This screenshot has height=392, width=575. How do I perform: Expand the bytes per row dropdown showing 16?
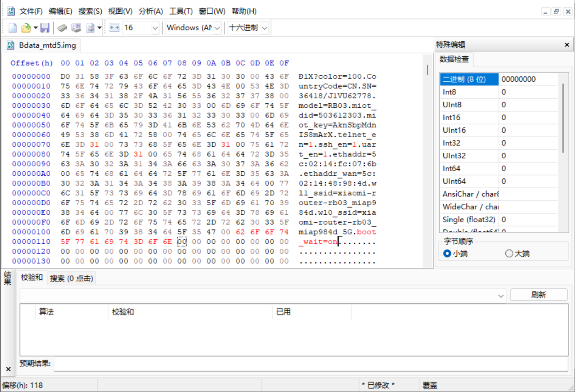click(x=155, y=28)
